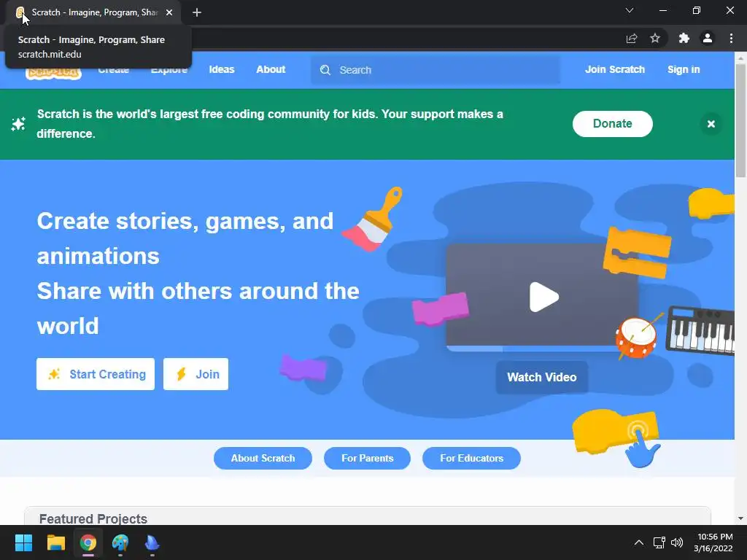The height and width of the screenshot is (560, 747).
Task: Open the Chrome profile icon
Action: point(708,38)
